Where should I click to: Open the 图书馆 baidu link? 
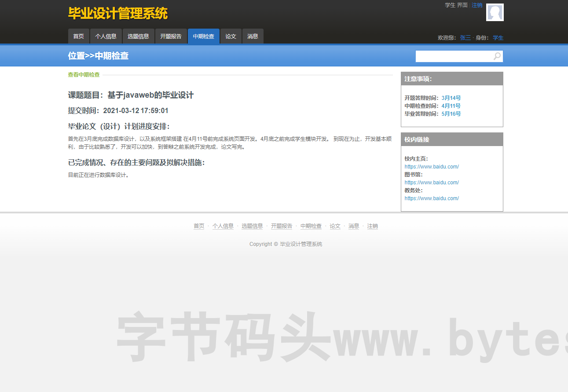[432, 183]
